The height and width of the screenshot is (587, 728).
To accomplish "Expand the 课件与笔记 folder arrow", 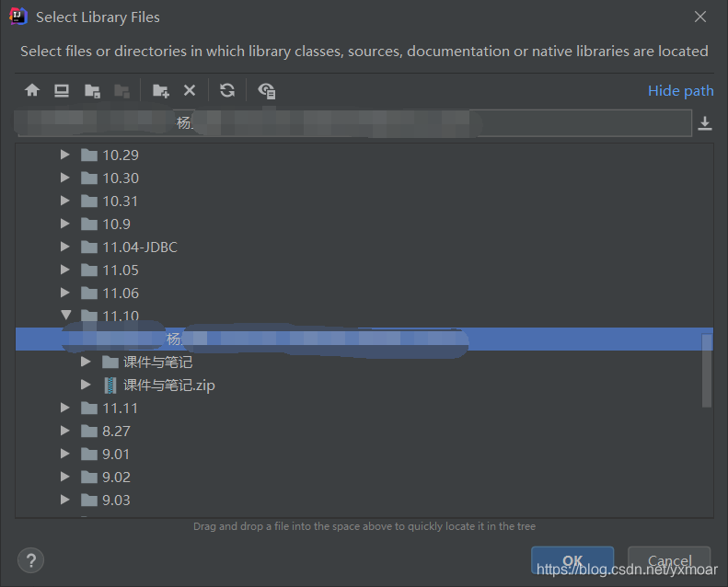I will click(x=86, y=362).
